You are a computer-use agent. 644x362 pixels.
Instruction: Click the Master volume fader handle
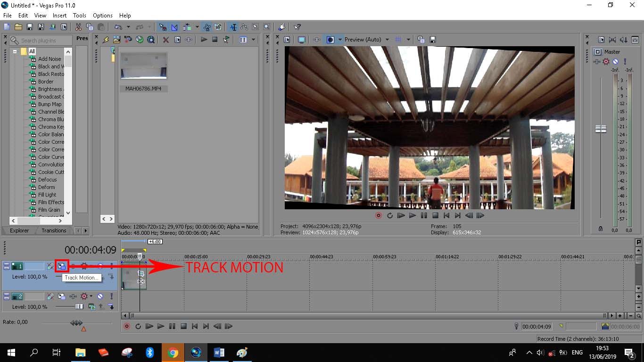tap(601, 129)
